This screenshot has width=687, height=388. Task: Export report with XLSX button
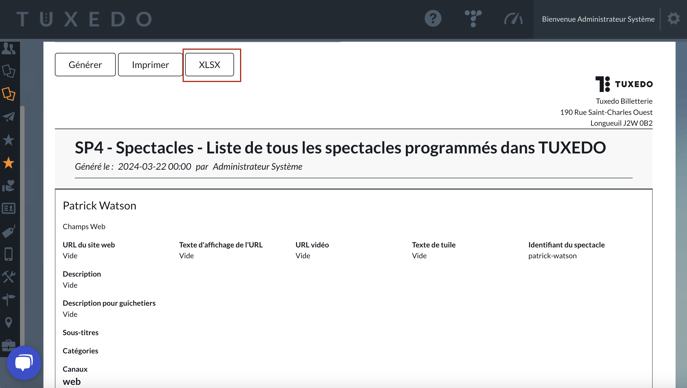[x=209, y=65]
